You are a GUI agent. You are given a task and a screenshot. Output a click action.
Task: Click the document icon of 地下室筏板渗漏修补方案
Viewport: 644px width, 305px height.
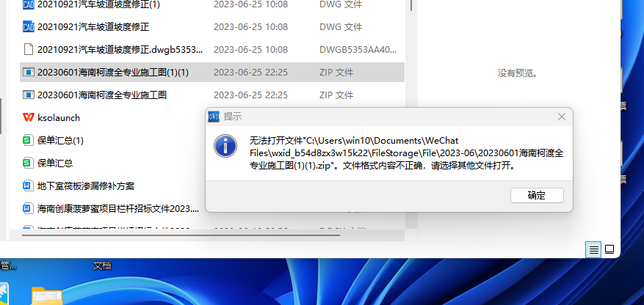point(27,186)
